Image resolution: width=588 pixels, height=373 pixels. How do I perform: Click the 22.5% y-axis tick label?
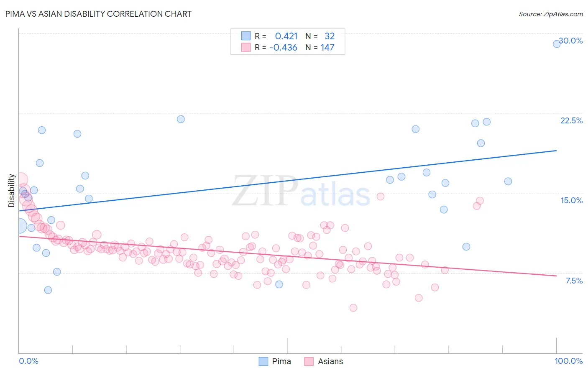[571, 120]
